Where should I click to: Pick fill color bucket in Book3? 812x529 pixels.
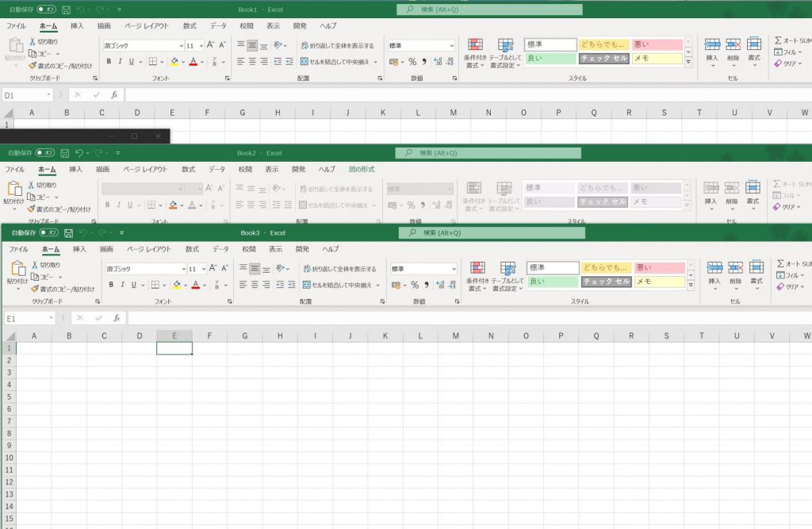click(177, 285)
